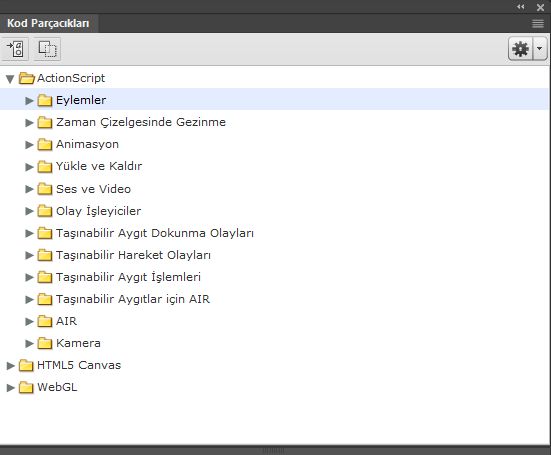551x455 pixels.
Task: Open the dropdown arrow beside the gear
Action: coord(540,49)
